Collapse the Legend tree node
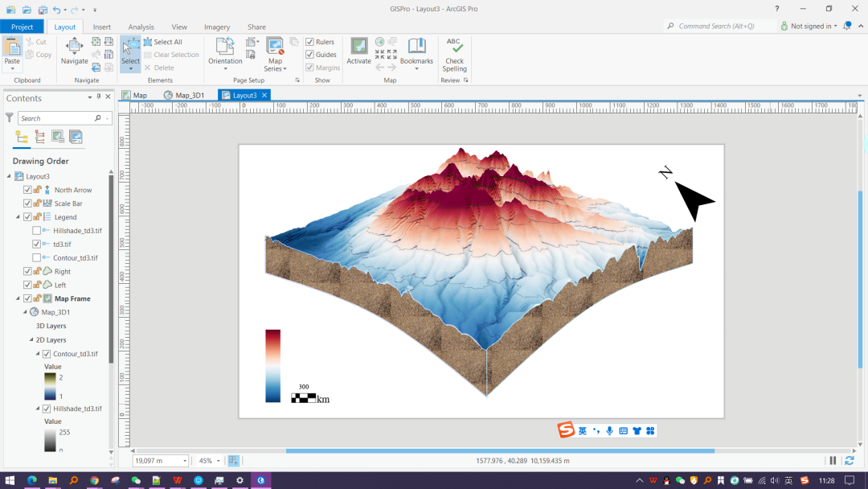This screenshot has height=489, width=868. 18,217
